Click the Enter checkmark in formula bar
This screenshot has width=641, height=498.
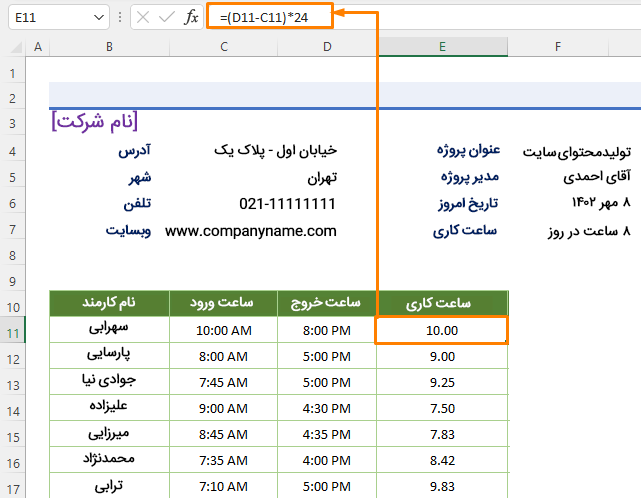pyautogui.click(x=166, y=17)
